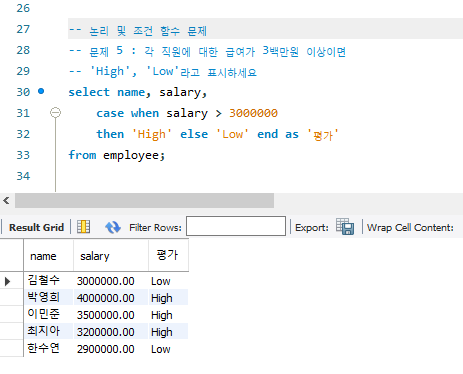Refresh the result grid data
The width and height of the screenshot is (463, 374).
point(113,227)
